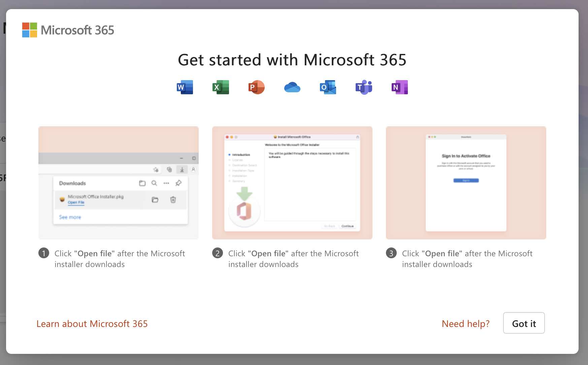Click the Microsoft 365 logo
588x365 pixels.
tap(68, 30)
